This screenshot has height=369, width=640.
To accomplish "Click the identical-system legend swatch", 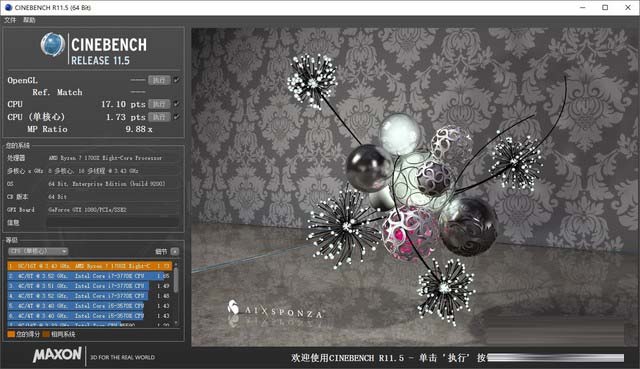I will click(46, 334).
